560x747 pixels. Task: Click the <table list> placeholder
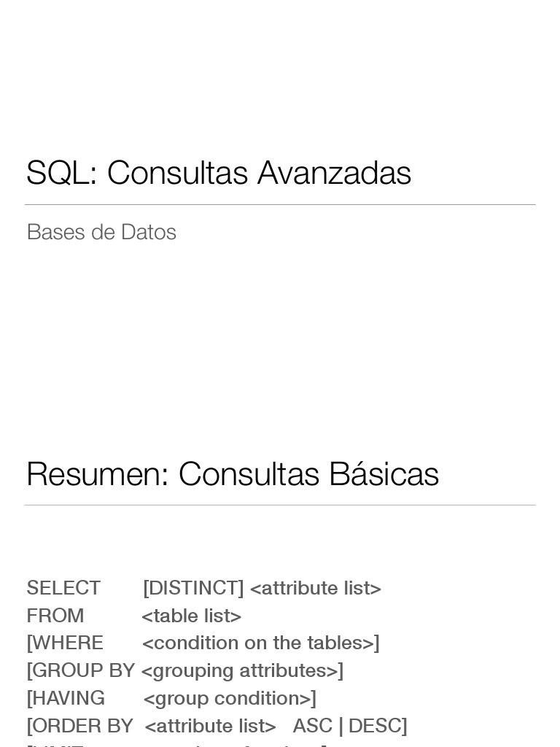tap(192, 616)
